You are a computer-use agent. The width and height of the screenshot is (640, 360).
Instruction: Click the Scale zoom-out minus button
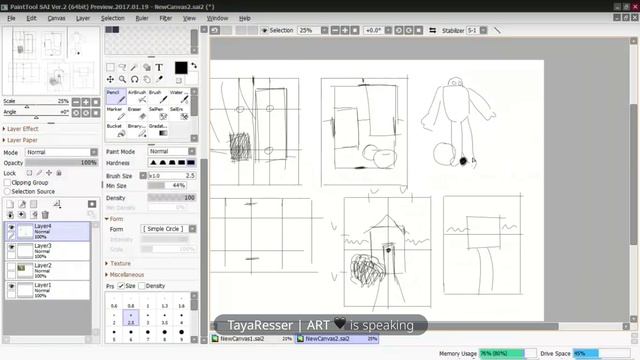pyautogui.click(x=76, y=102)
